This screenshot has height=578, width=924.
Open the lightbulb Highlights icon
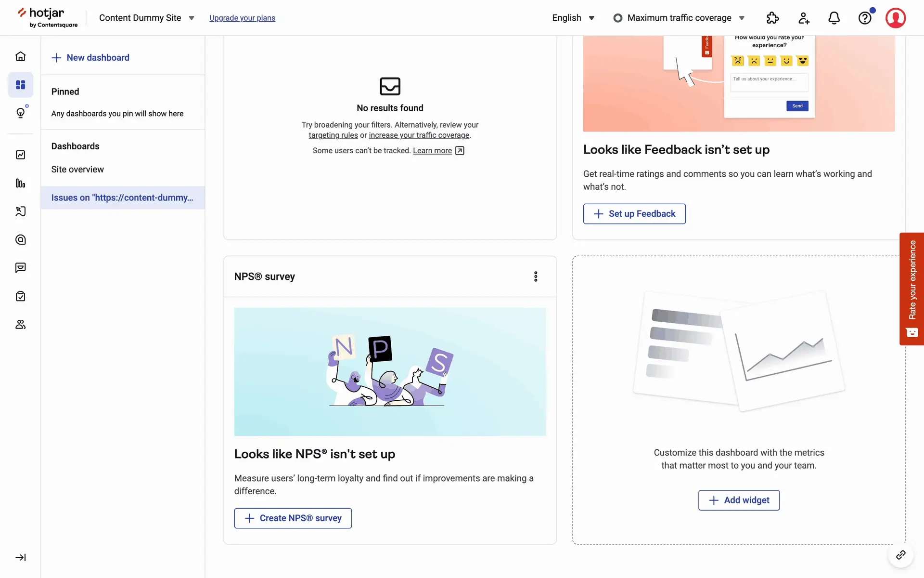tap(20, 113)
